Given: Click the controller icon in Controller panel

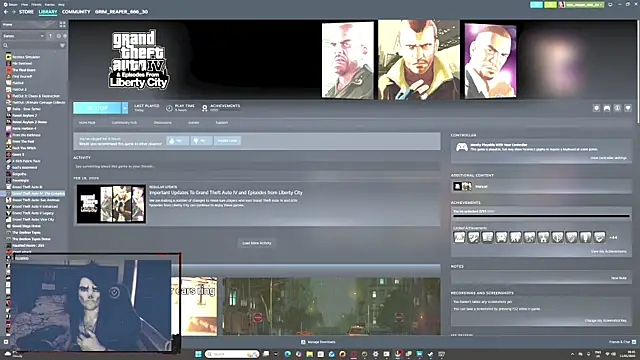Looking at the screenshot, I should click(x=462, y=147).
